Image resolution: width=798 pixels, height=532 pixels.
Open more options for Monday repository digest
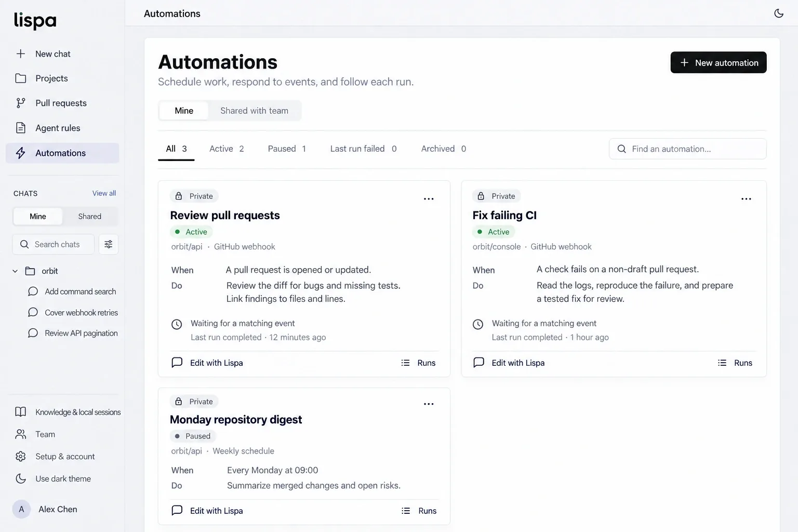[x=429, y=404]
